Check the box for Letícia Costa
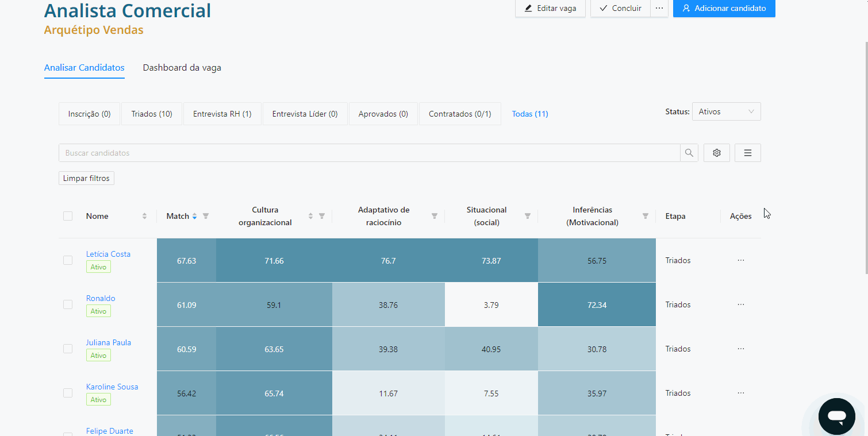 (68, 260)
